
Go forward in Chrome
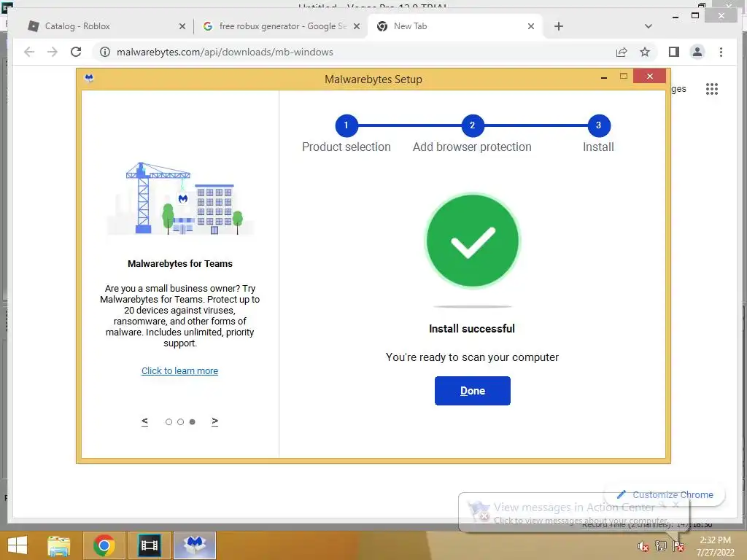coord(53,52)
